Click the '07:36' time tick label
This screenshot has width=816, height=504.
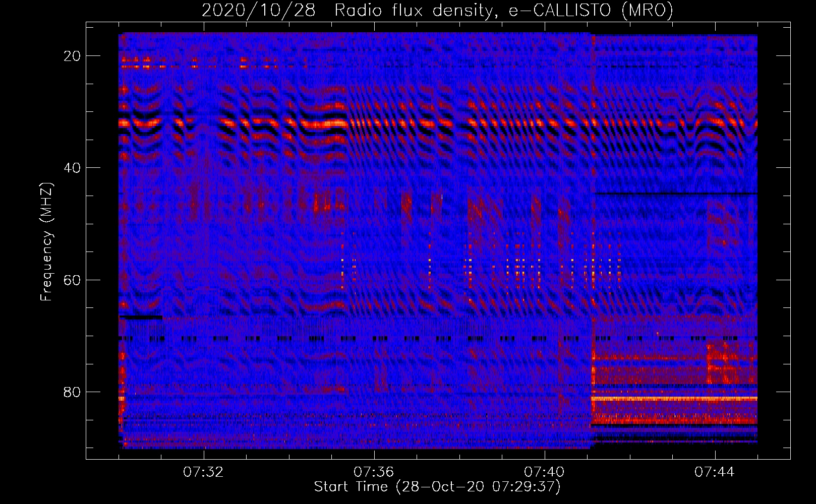[x=374, y=472]
